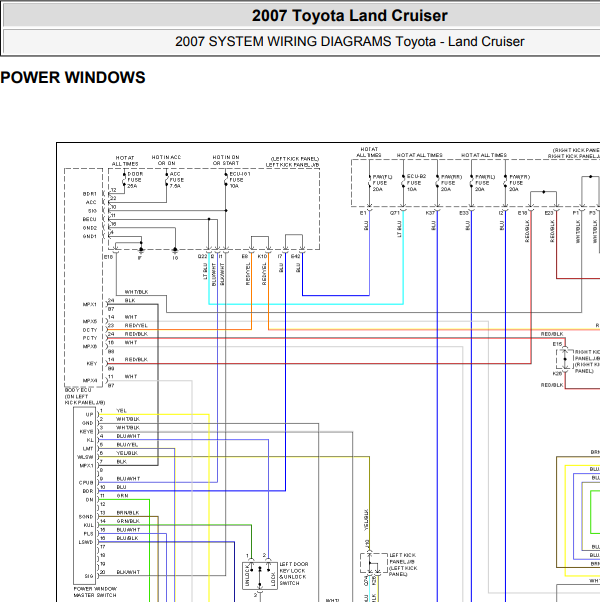Click the "P/W(RR) FUSE 20A" label

451,183
